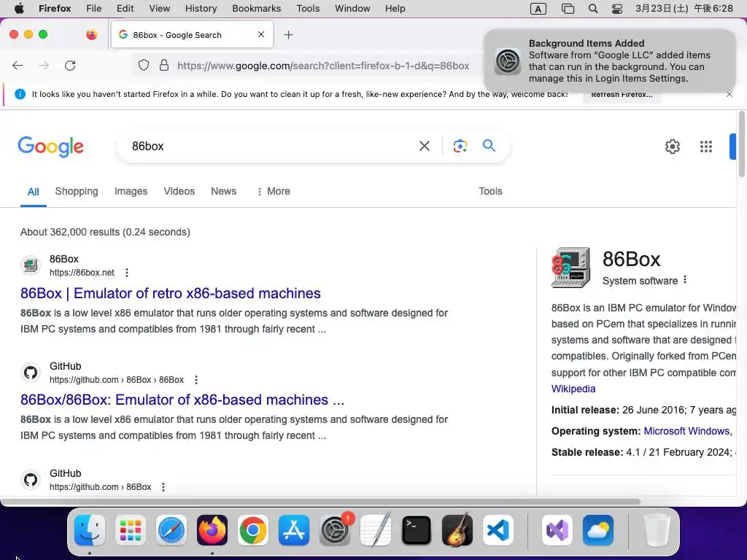
Task: Open App Store from the dock
Action: coord(294,530)
